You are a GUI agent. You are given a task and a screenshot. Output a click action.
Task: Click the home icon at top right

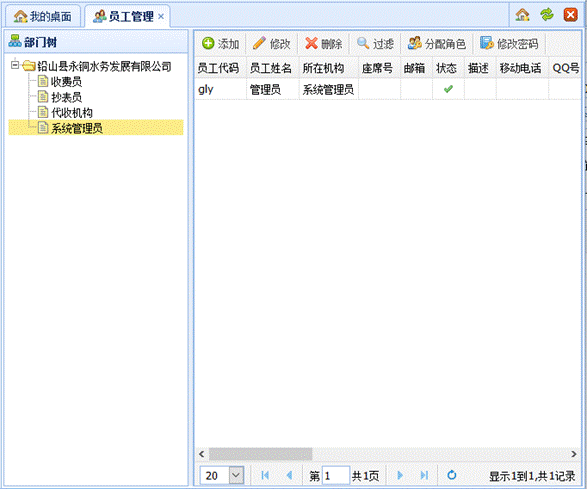[522, 15]
